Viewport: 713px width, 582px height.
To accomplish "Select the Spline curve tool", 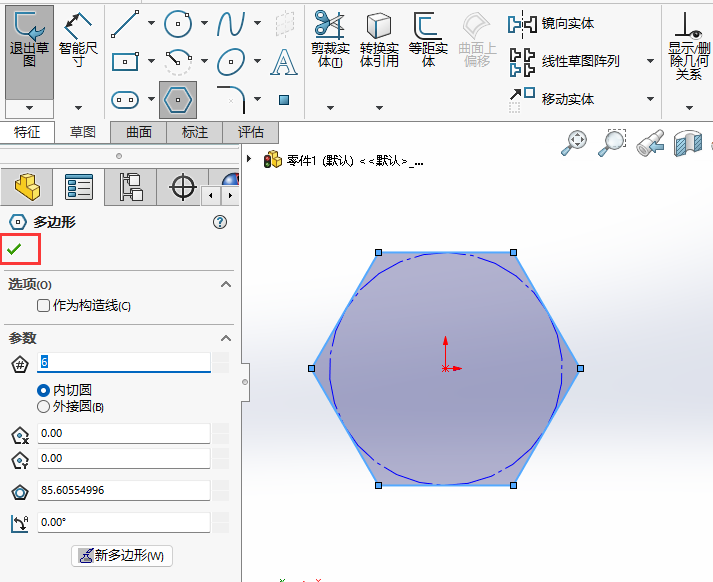I will 231,23.
